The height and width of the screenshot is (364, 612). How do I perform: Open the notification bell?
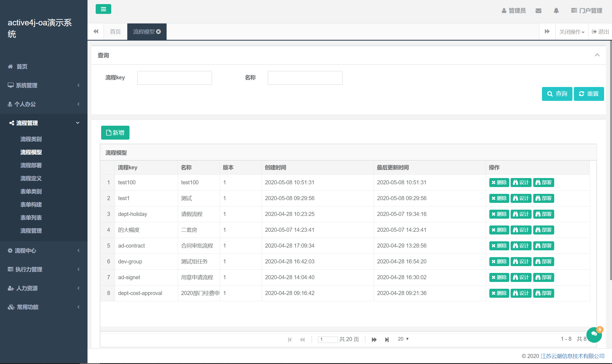pos(556,11)
